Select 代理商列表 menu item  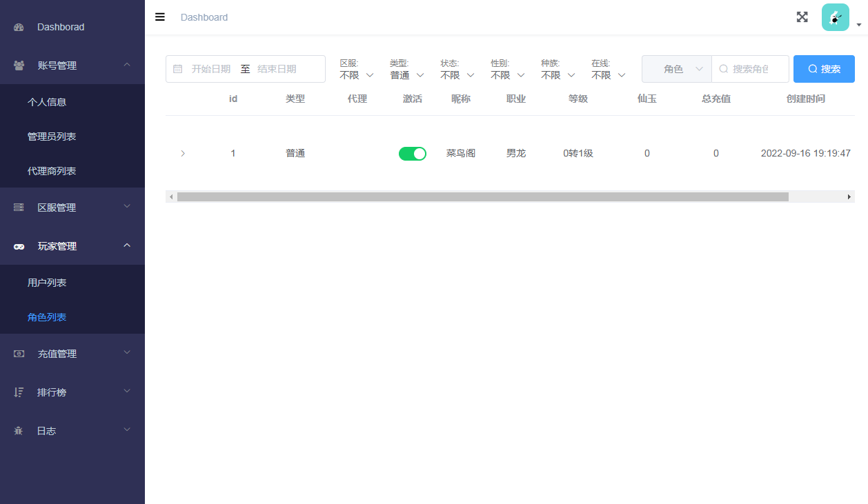(x=52, y=171)
